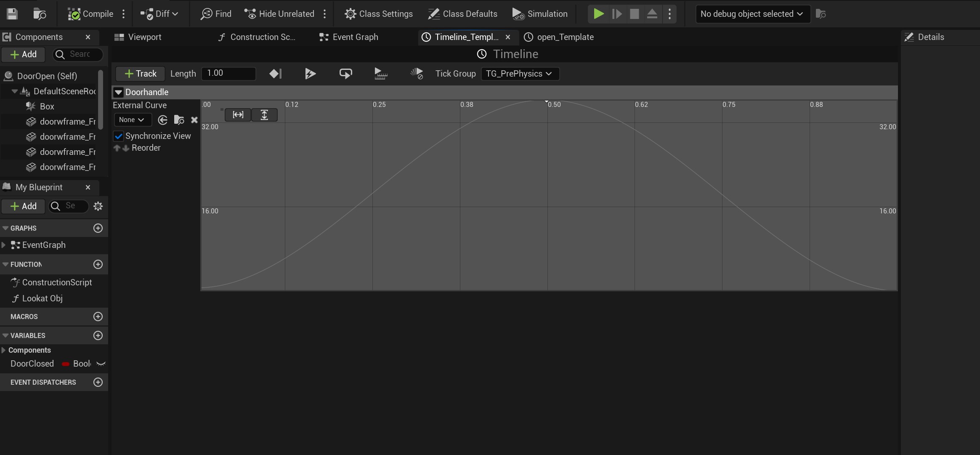Screen dimensions: 980x455
Task: Click the Zoom to Fit Vertical icon
Action: click(264, 114)
